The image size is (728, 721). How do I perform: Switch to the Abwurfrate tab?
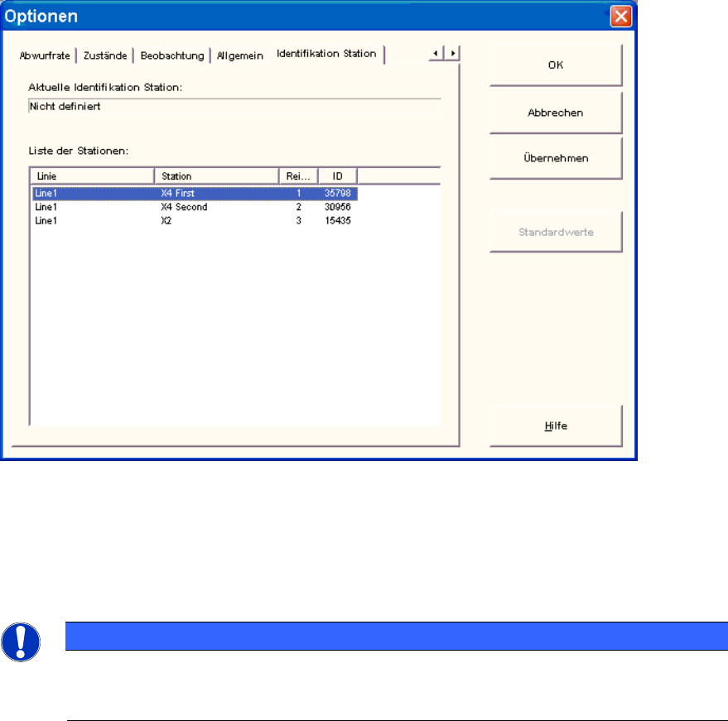click(x=45, y=55)
